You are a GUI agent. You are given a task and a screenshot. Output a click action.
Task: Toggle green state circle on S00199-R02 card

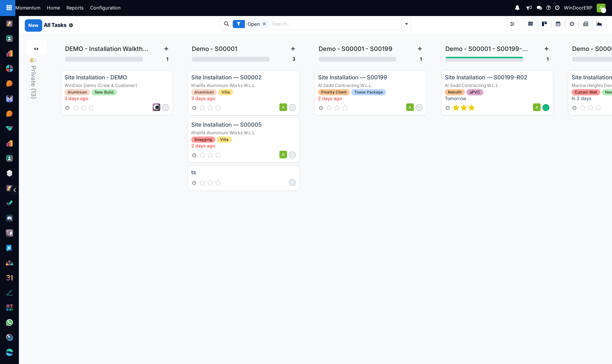click(546, 107)
